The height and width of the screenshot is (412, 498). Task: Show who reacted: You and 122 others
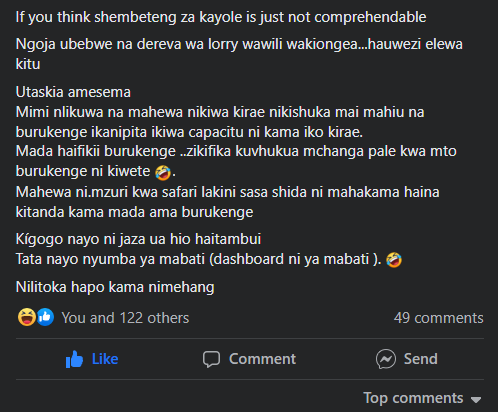125,318
